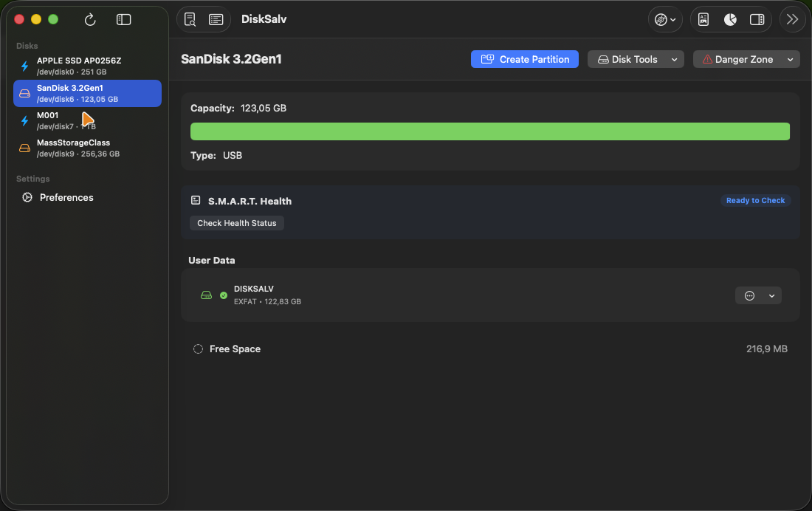Viewport: 812px width, 511px height.
Task: Click the Disks section header
Action: point(27,46)
